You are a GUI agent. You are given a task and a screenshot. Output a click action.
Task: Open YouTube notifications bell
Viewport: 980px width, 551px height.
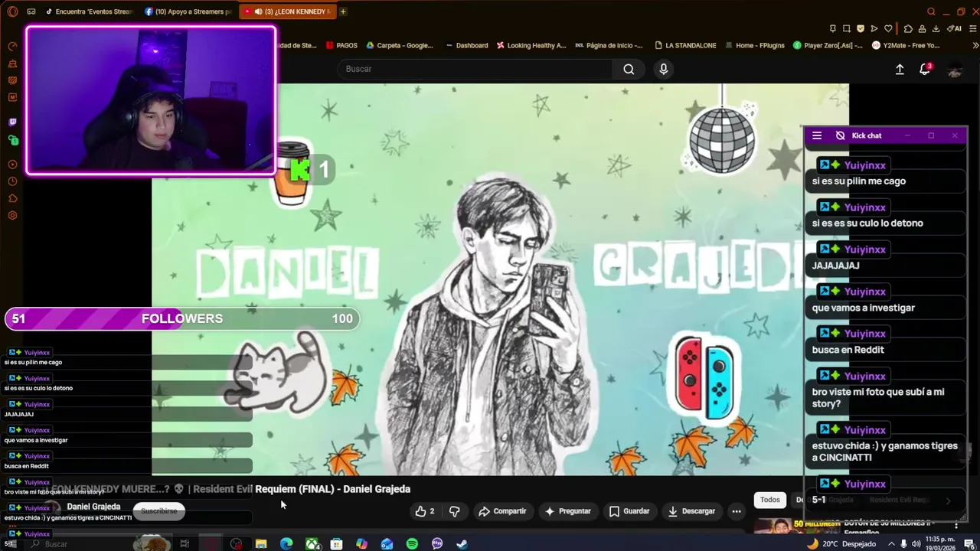pyautogui.click(x=924, y=70)
